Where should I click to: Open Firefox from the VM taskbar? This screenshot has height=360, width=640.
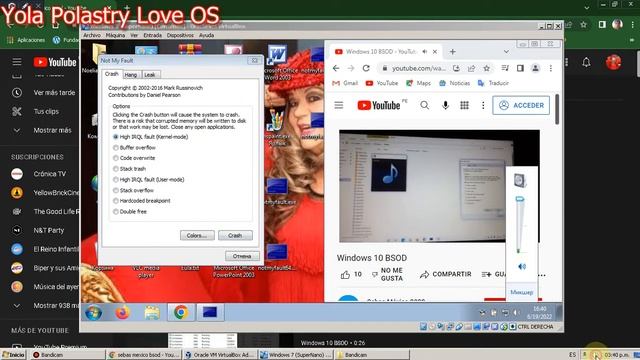tap(122, 313)
